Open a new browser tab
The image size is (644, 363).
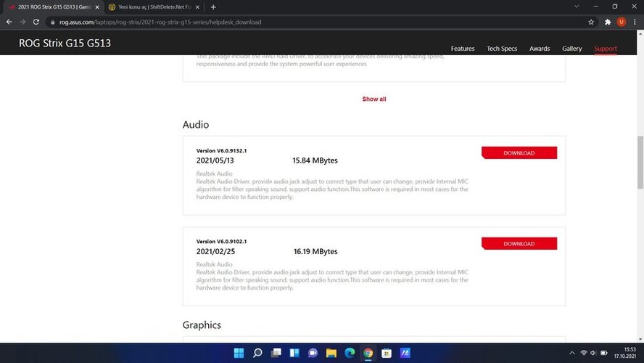(212, 7)
